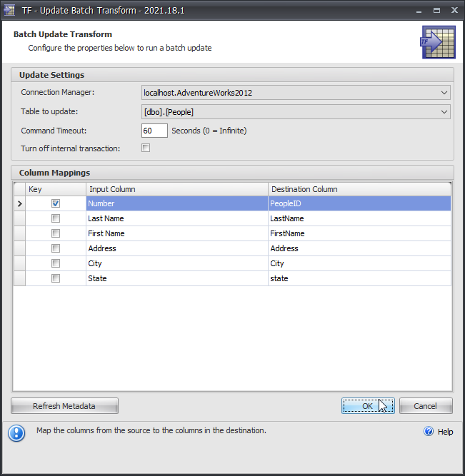The image size is (465, 476).
Task: Click the Command Timeout input field
Action: coord(154,131)
